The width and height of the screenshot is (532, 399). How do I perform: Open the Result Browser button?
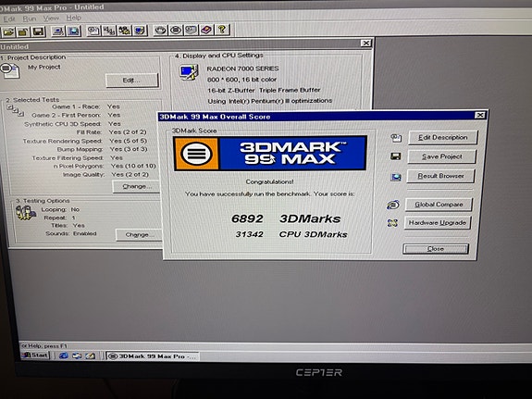[x=440, y=176]
